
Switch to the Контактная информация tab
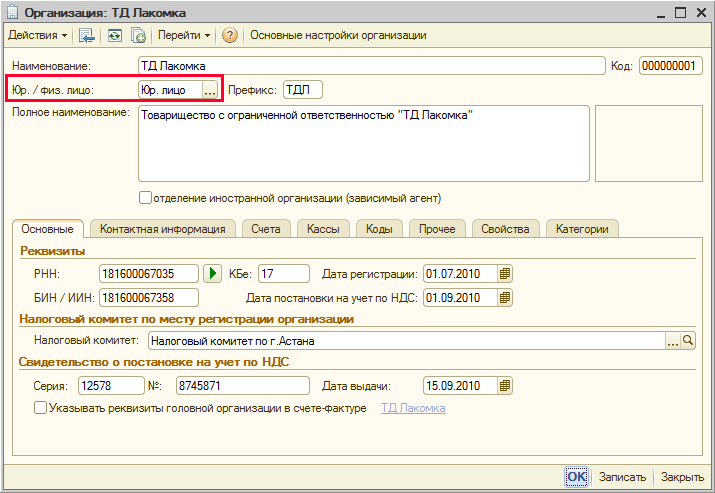[x=162, y=229]
